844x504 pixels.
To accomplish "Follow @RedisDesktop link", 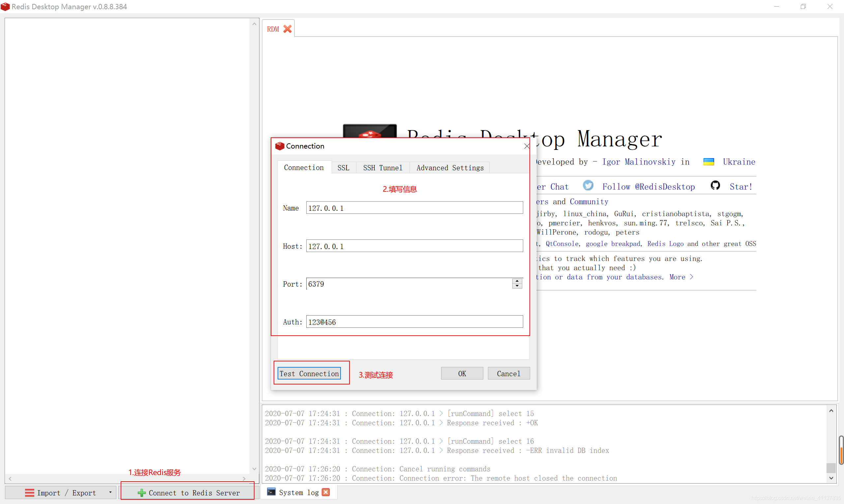I will coord(648,187).
